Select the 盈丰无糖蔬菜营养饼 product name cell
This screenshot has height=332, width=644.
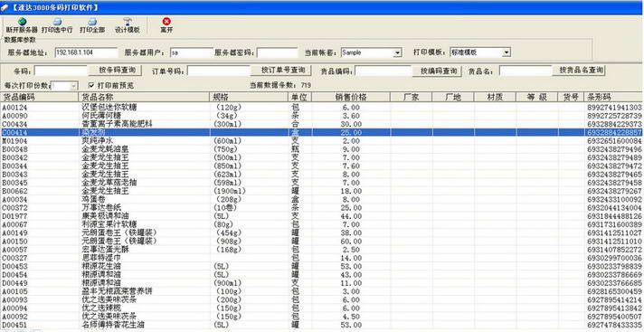(118, 291)
